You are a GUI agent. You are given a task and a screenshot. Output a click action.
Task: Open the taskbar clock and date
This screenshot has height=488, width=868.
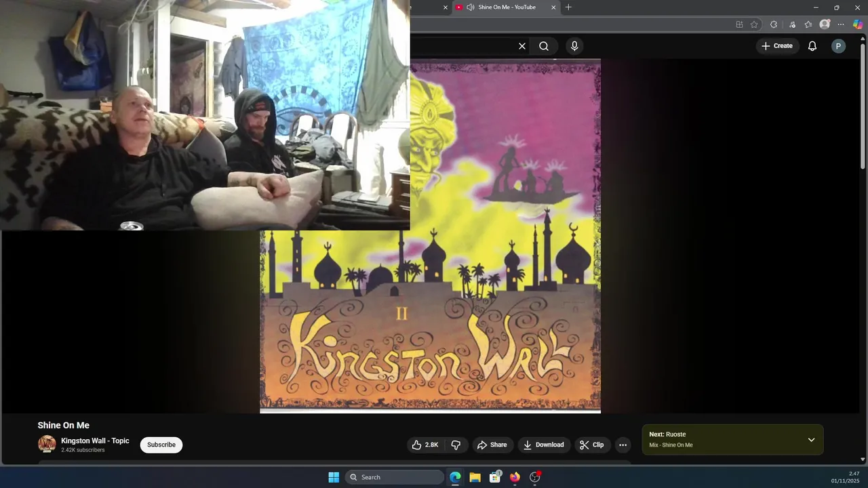(x=845, y=477)
